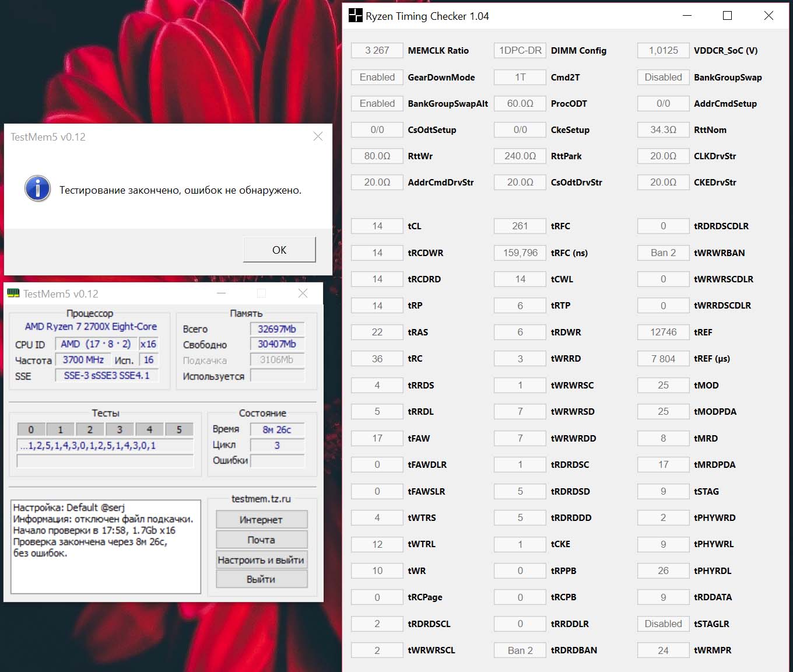Click the Интернет button in TestMem5
The width and height of the screenshot is (793, 672).
coord(261,519)
